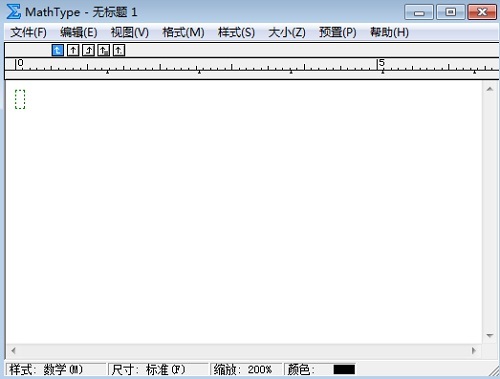The image size is (500, 379).
Task: Click the black color swatch in status bar
Action: click(344, 370)
